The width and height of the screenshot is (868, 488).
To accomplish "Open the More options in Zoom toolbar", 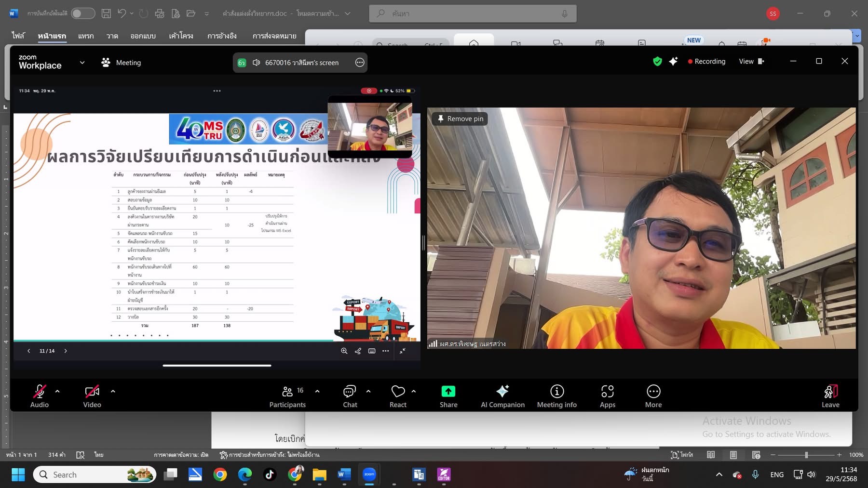I will click(x=653, y=396).
